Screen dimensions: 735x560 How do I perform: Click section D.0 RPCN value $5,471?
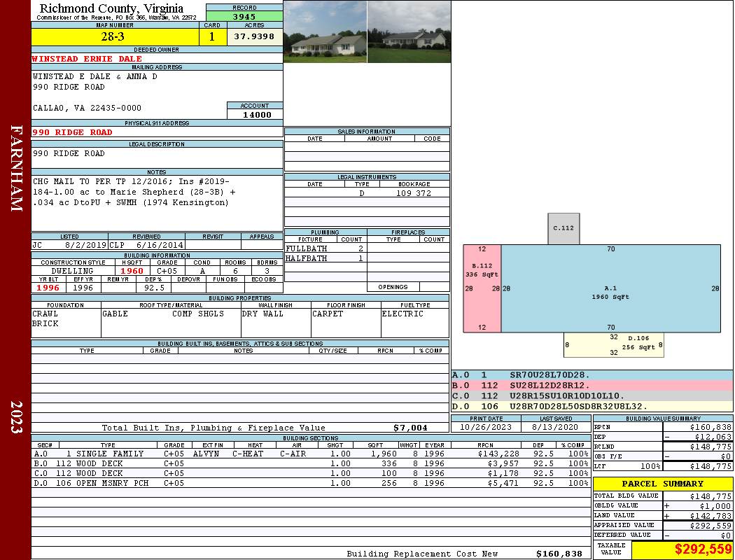(x=503, y=483)
